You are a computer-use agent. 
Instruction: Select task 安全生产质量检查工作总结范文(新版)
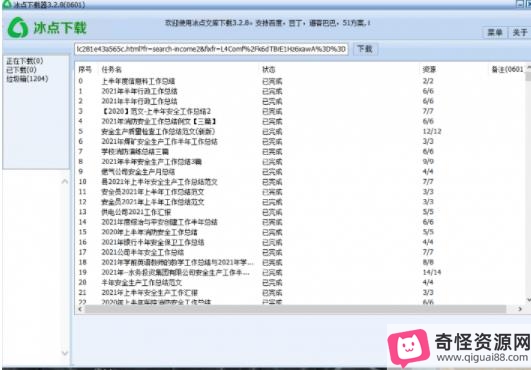[x=158, y=131]
